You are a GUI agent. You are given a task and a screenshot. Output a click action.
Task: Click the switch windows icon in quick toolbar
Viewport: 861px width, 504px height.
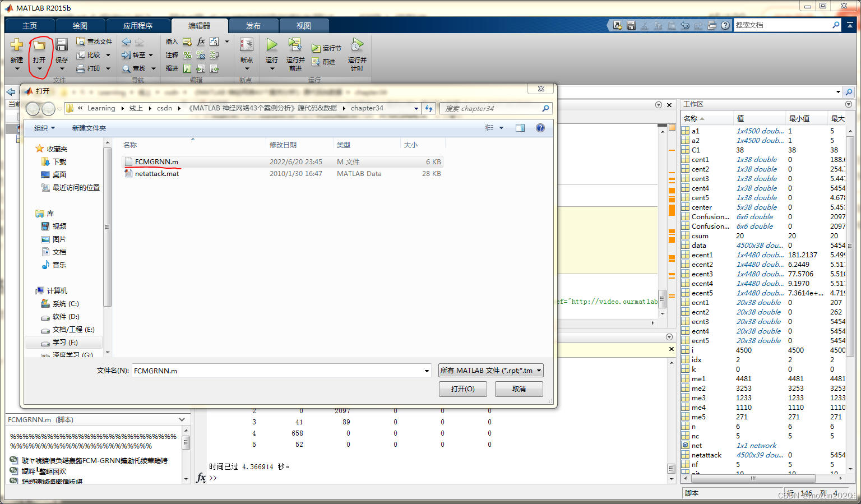pos(712,25)
